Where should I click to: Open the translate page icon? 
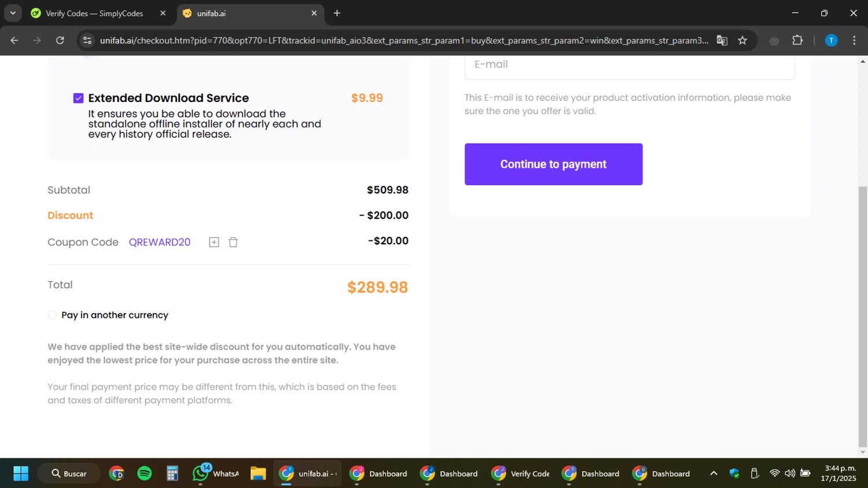(x=722, y=41)
